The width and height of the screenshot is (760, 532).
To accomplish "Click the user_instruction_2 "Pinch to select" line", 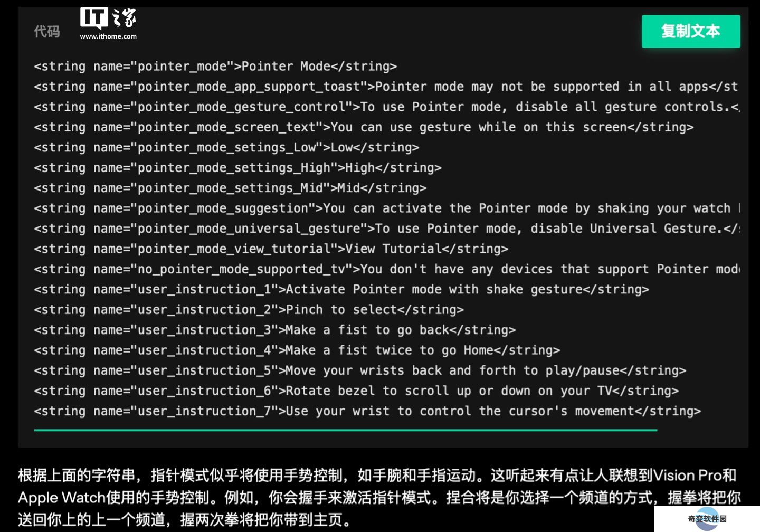I will [249, 310].
